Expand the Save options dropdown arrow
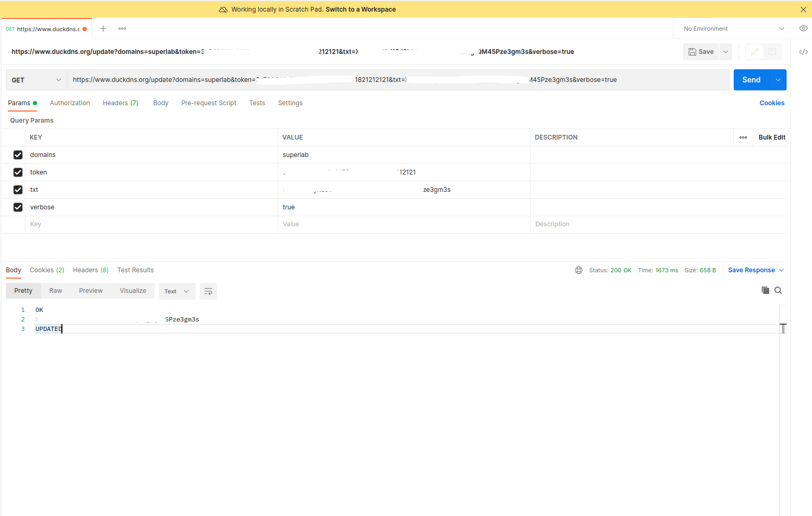This screenshot has height=516, width=812. click(x=726, y=52)
